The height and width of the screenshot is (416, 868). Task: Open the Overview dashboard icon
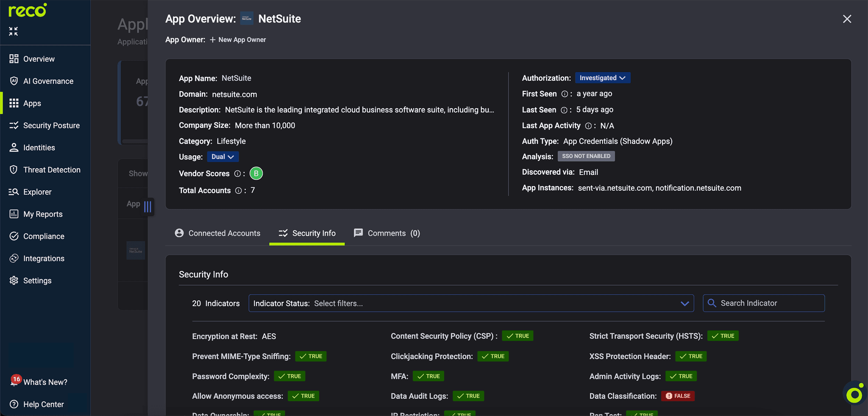click(14, 59)
